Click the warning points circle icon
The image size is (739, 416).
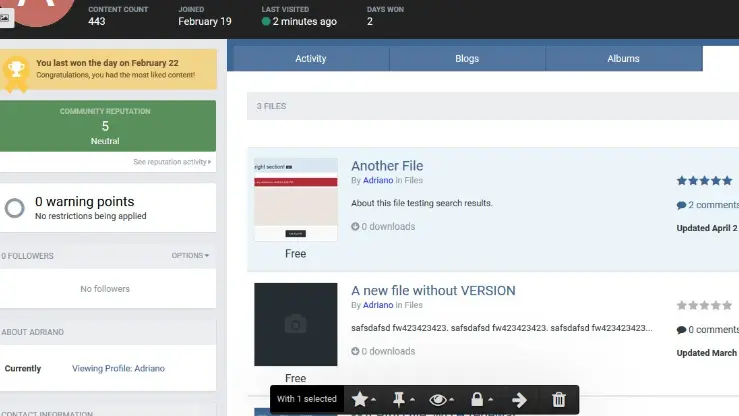15,208
